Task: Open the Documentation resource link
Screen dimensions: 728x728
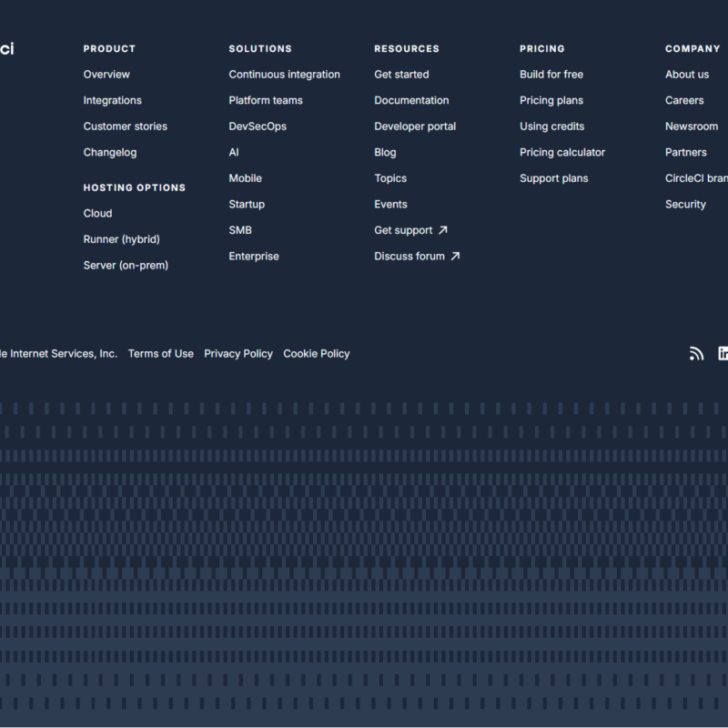Action: pos(411,101)
